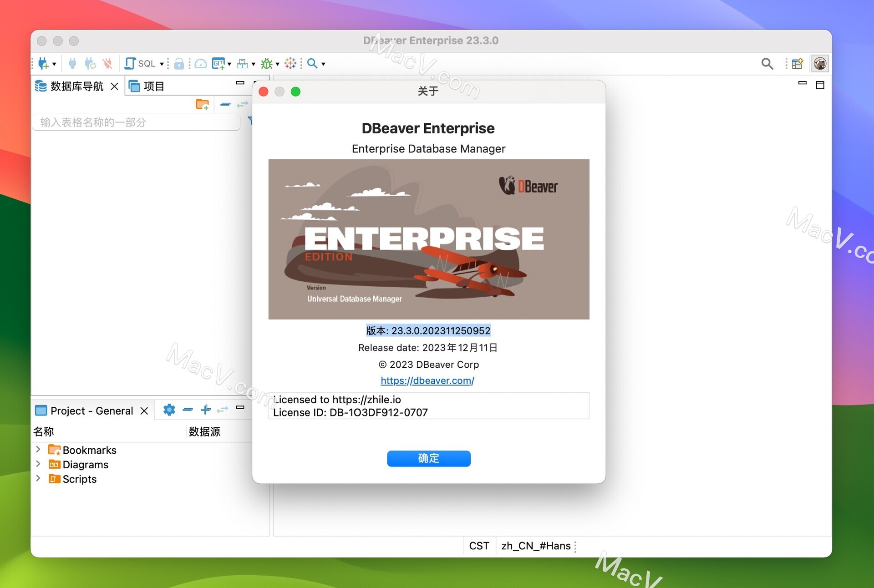This screenshot has height=588, width=874.
Task: Minimize the Project - General panel
Action: (x=240, y=407)
